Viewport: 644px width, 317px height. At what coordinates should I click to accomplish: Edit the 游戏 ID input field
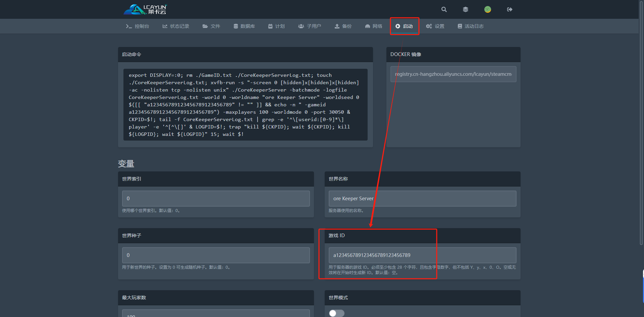coord(423,255)
